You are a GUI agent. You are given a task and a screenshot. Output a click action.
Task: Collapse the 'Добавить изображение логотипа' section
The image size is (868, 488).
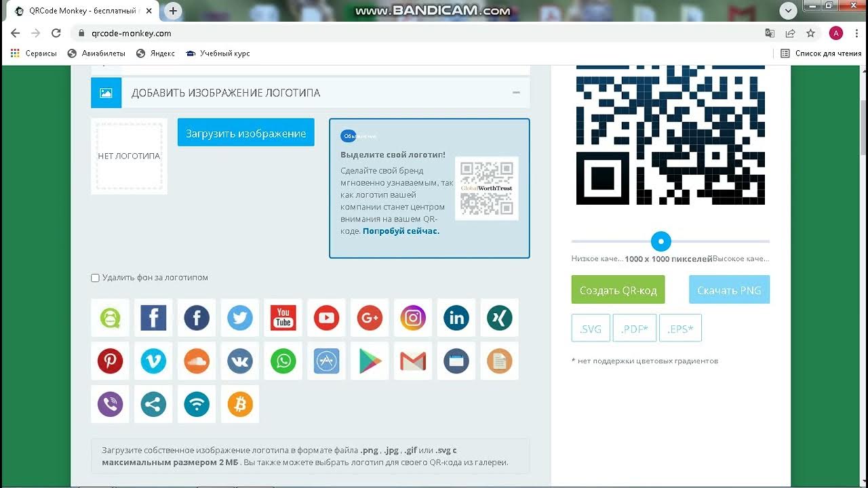(x=516, y=92)
